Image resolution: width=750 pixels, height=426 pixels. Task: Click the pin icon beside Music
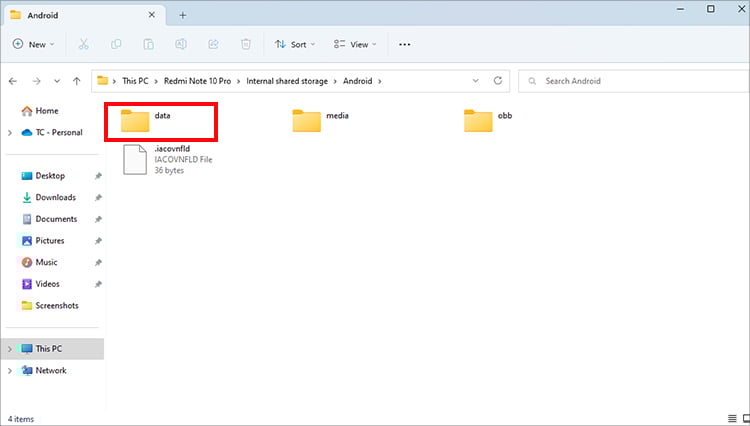coord(98,262)
